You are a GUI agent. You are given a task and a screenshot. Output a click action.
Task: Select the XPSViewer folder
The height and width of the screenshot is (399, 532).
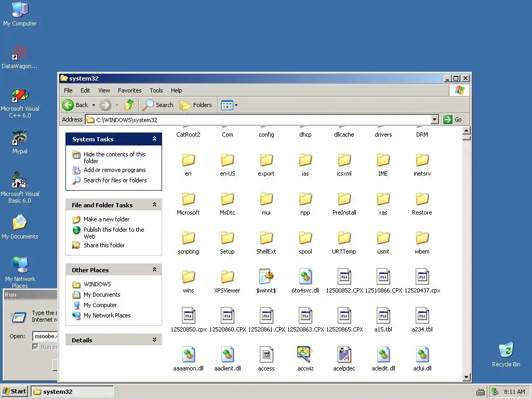228,282
